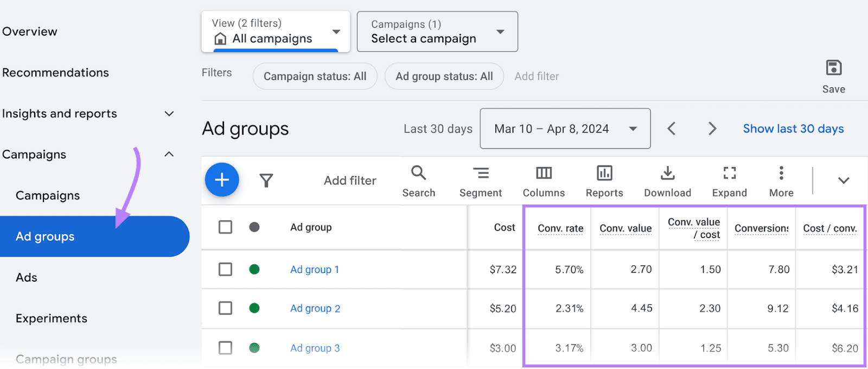Open the date range dropdown
Screen dimensions: 868x369
click(x=565, y=129)
